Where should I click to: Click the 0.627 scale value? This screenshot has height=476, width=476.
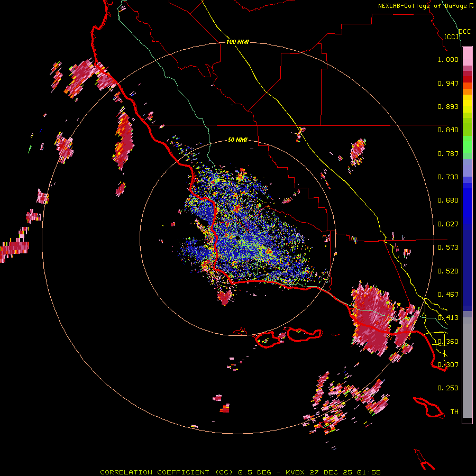point(448,224)
